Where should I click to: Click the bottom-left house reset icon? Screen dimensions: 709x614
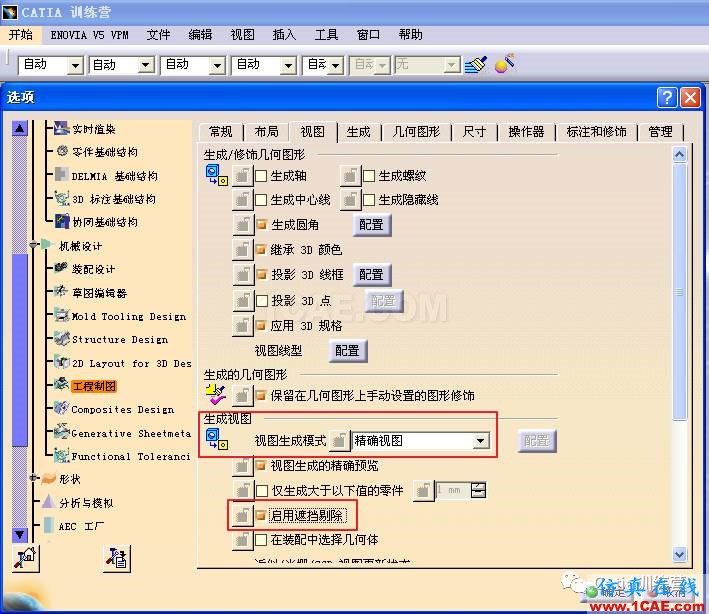(x=25, y=558)
